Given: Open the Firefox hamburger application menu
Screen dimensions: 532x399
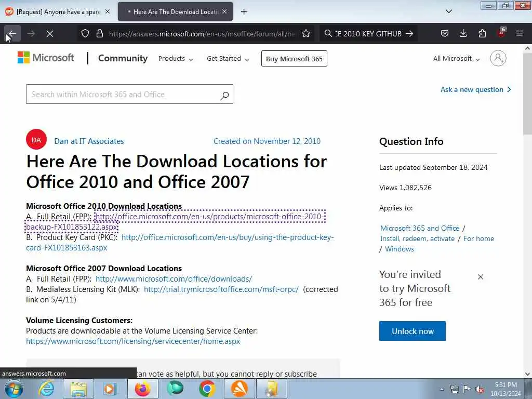Looking at the screenshot, I should pos(520,33).
